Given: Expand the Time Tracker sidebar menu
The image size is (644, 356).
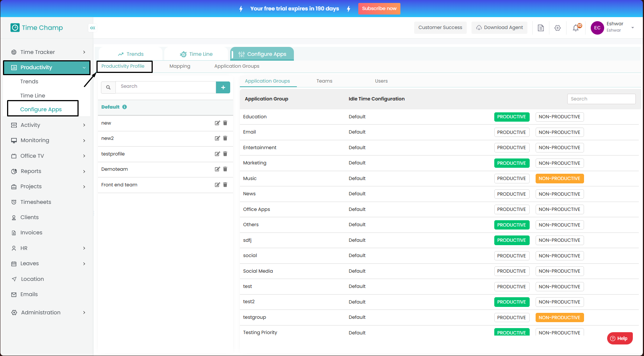Looking at the screenshot, I should pyautogui.click(x=48, y=52).
